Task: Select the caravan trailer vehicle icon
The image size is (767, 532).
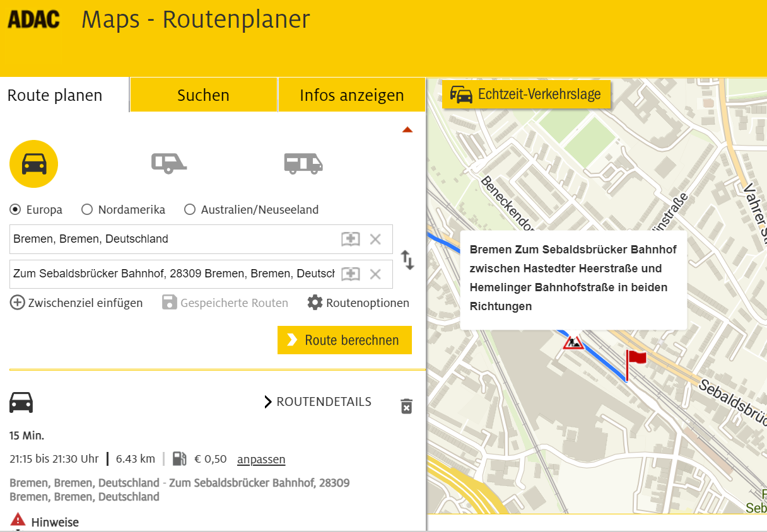Action: (169, 163)
